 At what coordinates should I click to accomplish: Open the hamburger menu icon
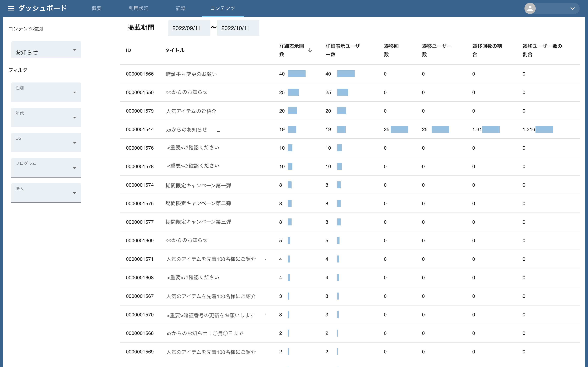tap(11, 9)
